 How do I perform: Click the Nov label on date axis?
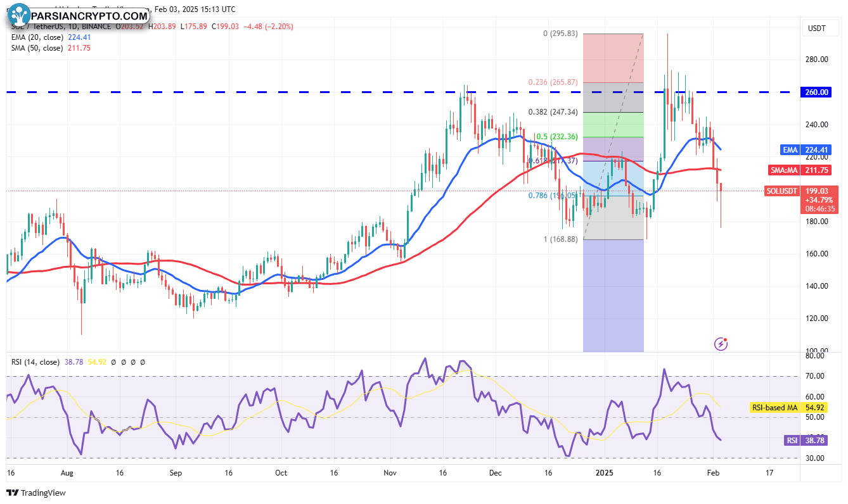[x=390, y=473]
